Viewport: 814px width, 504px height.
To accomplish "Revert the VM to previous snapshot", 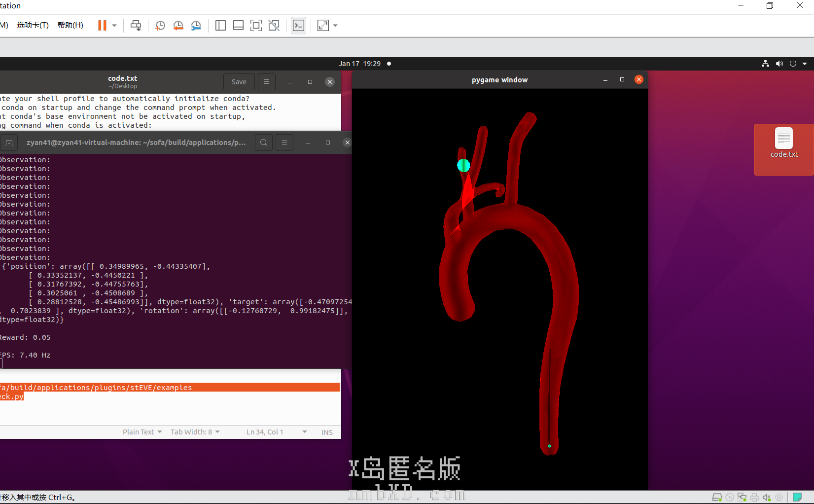I will click(x=178, y=26).
